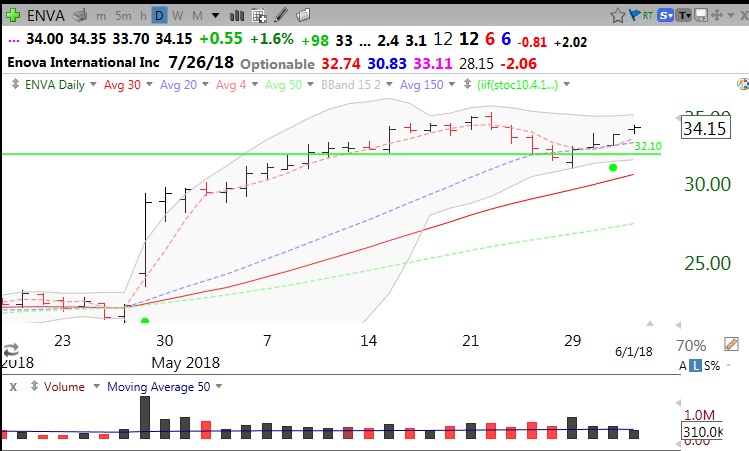Click the ENVA Daily plot label
This screenshot has width=749, height=451.
click(54, 85)
